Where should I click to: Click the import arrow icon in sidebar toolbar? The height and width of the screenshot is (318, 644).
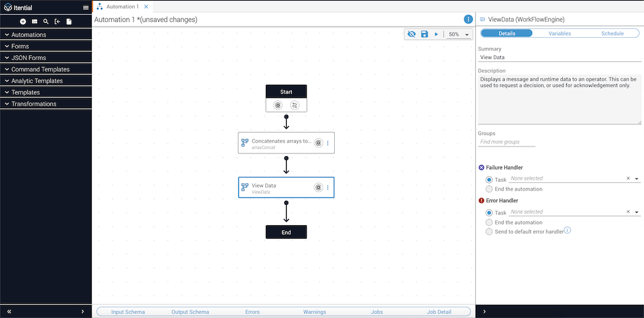click(57, 21)
